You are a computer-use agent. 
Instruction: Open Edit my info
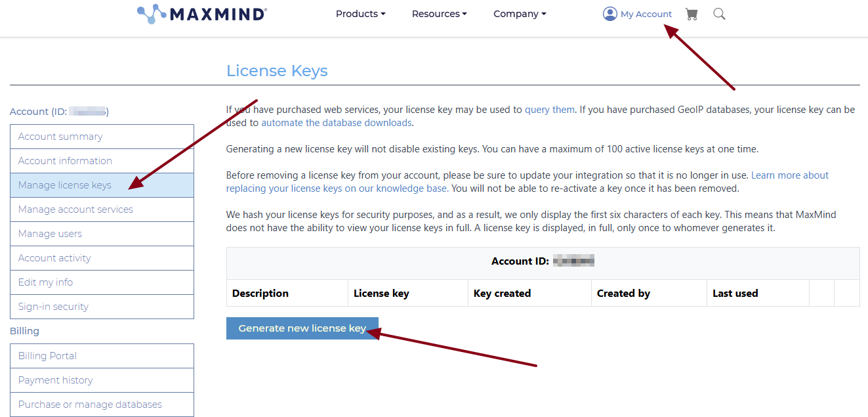[x=102, y=282]
